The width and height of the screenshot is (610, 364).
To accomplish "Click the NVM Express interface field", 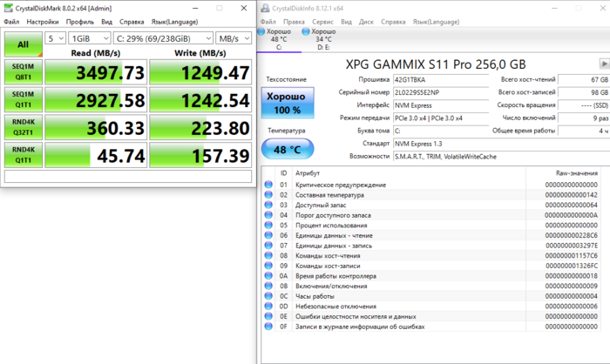I will [441, 105].
